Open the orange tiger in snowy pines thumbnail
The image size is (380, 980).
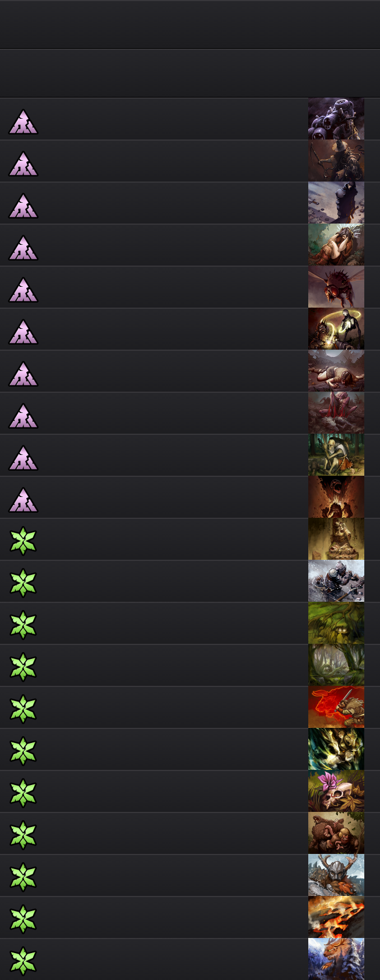click(336, 959)
